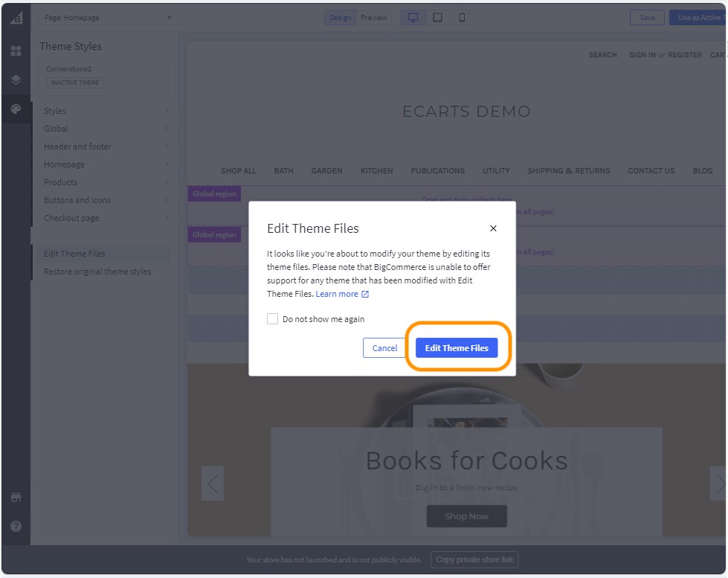This screenshot has height=578, width=728.
Task: Confirm with the Edit Theme Files button
Action: pyautogui.click(x=456, y=347)
